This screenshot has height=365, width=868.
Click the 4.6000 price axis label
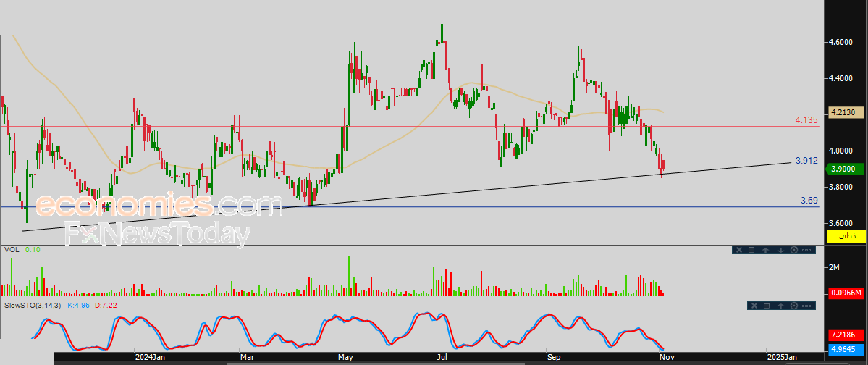840,42
